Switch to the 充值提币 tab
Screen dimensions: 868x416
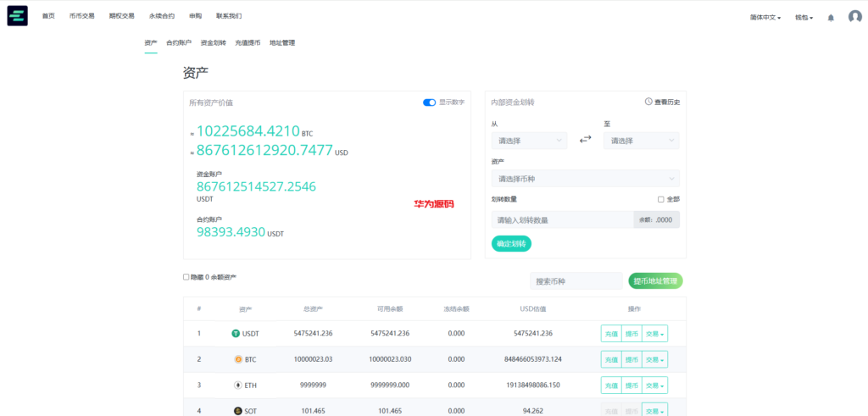[x=248, y=42]
